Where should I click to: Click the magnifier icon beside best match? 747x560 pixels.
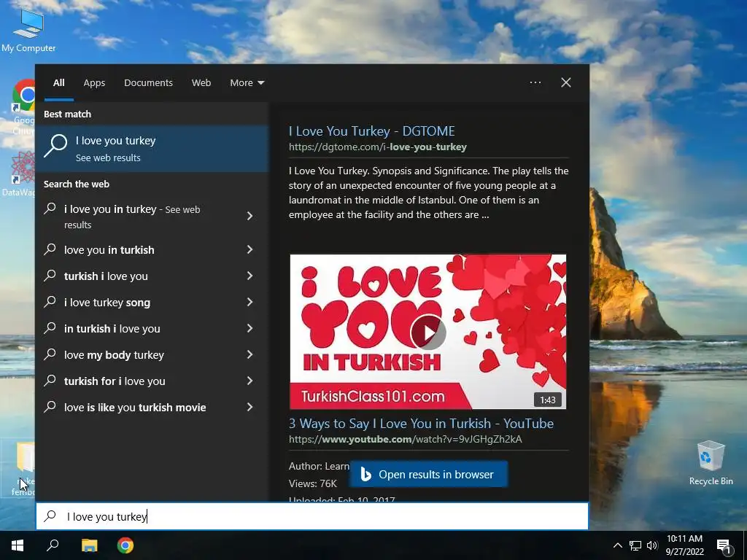(55, 146)
